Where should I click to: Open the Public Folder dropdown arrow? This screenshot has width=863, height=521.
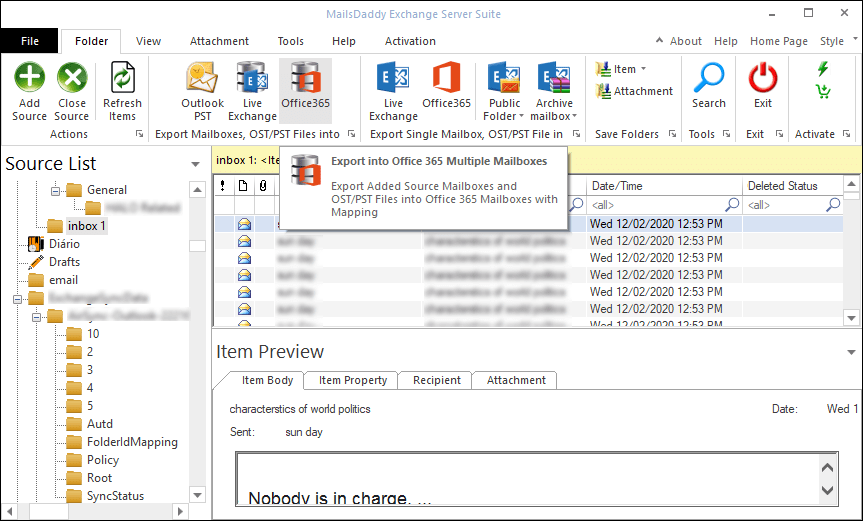521,116
